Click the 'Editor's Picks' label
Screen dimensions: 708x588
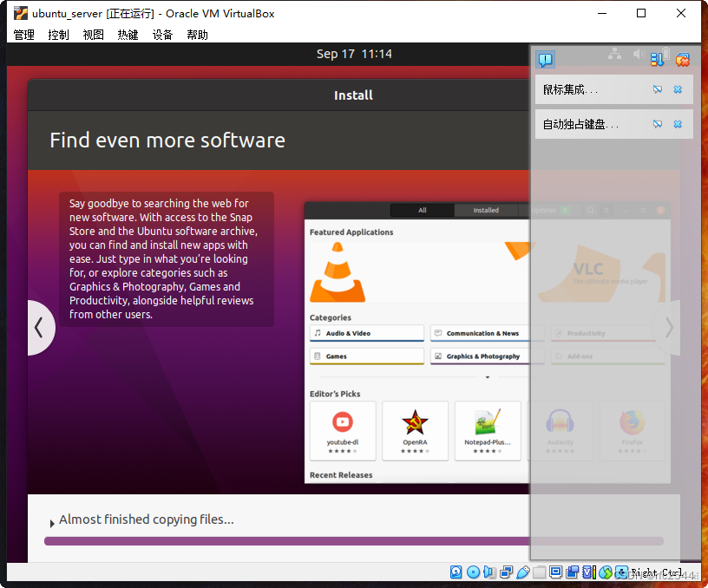335,394
